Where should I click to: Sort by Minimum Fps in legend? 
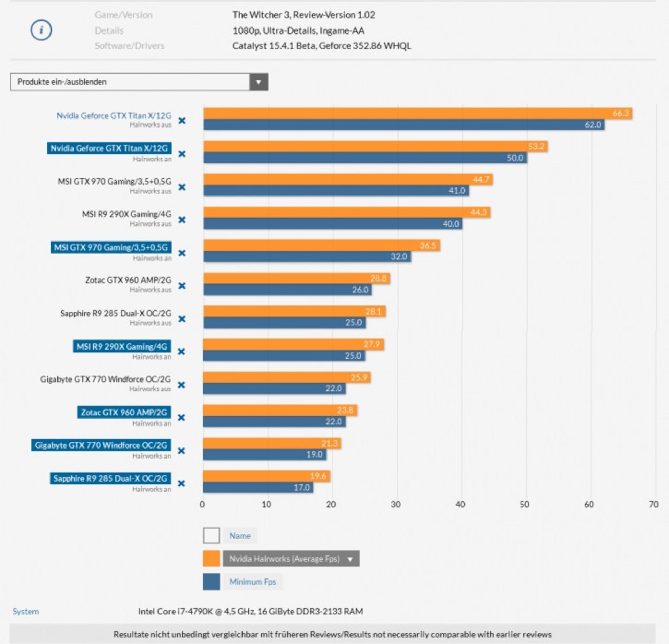[x=253, y=582]
